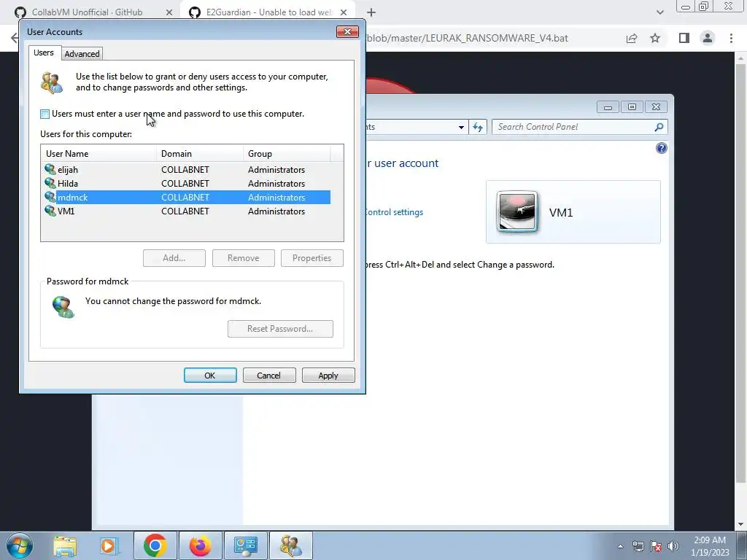Click the Apply button
The width and height of the screenshot is (747, 560).
pos(328,376)
